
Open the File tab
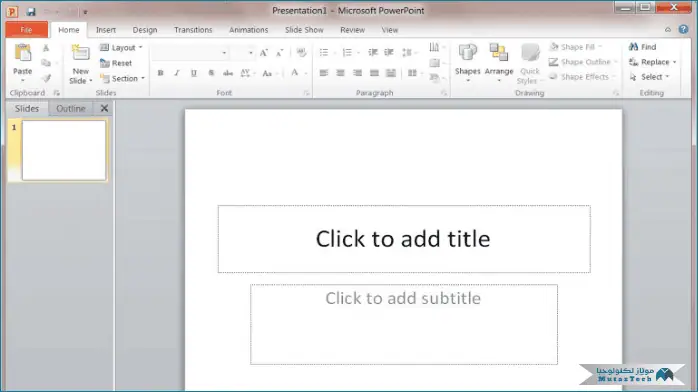click(x=26, y=30)
